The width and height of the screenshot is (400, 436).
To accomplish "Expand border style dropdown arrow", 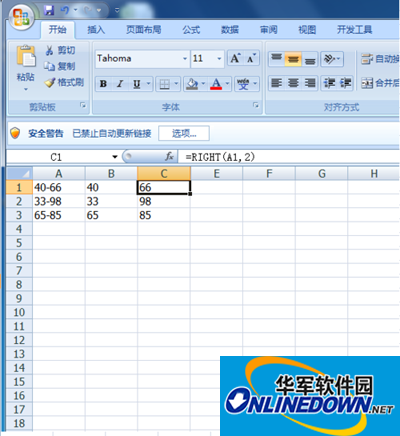I will pyautogui.click(x=176, y=84).
